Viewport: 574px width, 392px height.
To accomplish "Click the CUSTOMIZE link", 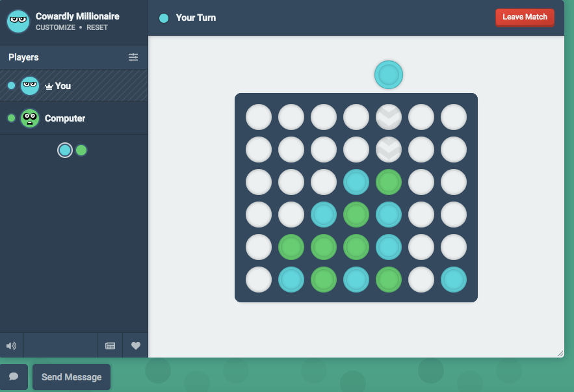I will click(x=55, y=28).
